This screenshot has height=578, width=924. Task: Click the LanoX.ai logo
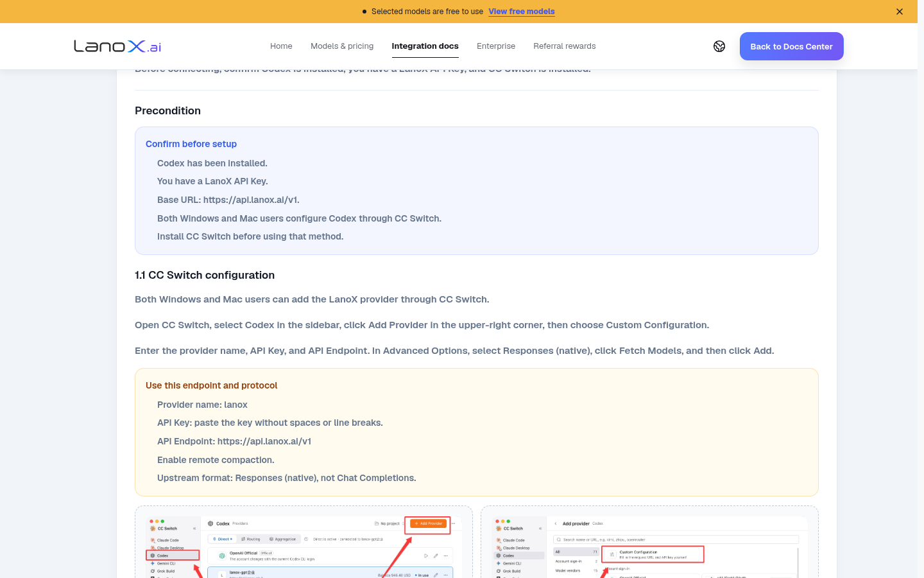[117, 46]
